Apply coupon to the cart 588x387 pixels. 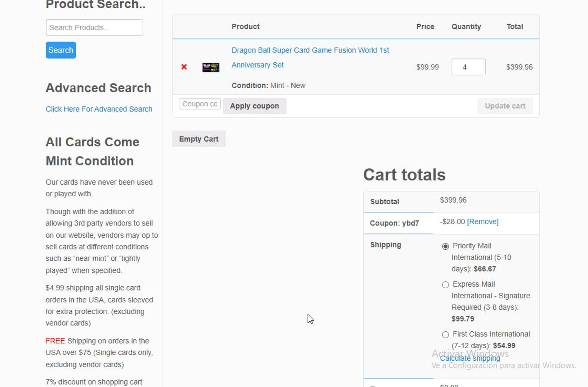click(255, 106)
